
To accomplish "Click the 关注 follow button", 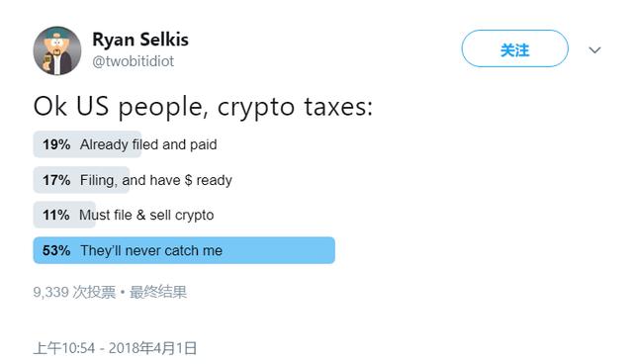I will tap(514, 48).
